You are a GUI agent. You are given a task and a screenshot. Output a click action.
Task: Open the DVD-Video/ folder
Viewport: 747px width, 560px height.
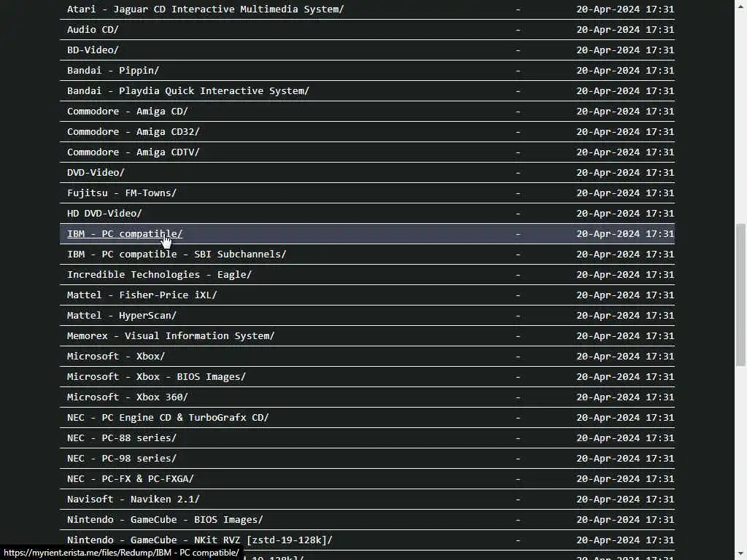(96, 173)
